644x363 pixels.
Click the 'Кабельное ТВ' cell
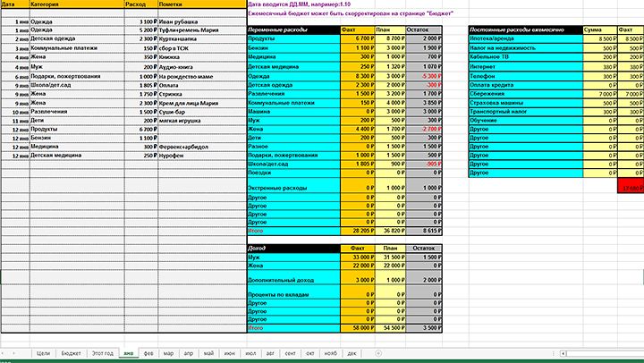(x=526, y=57)
